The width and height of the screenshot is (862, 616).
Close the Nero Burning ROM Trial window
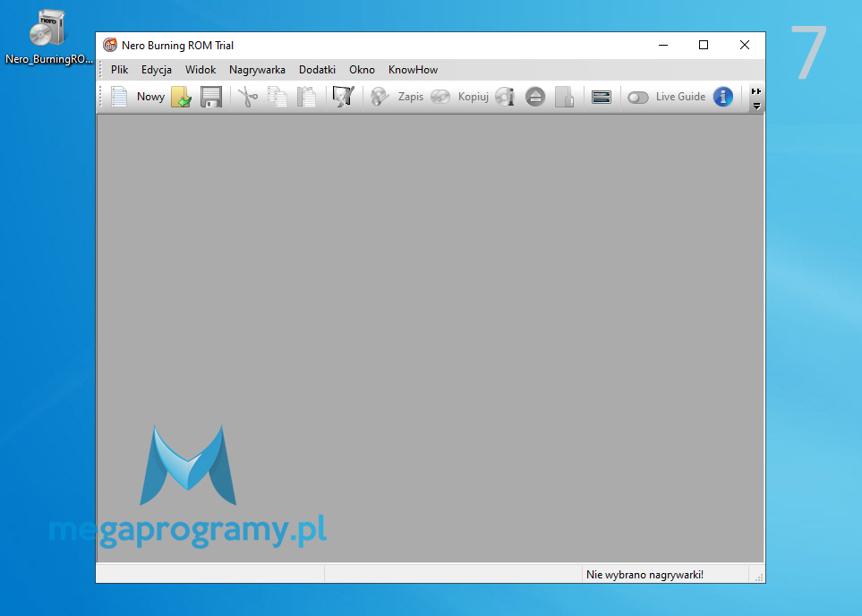coord(745,45)
